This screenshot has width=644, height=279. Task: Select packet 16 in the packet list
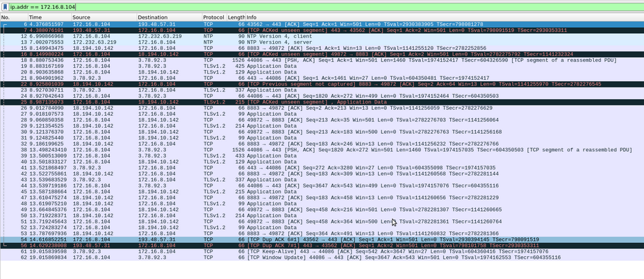pyautogui.click(x=278, y=53)
